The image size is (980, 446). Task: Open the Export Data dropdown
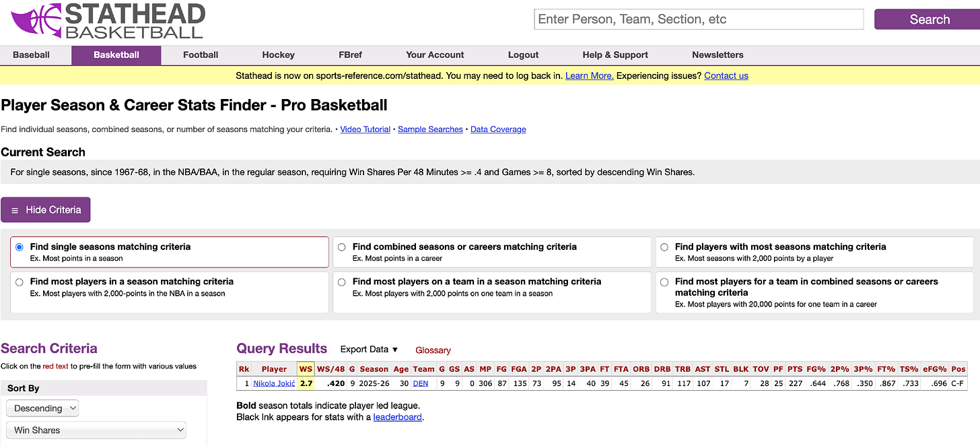pyautogui.click(x=369, y=349)
